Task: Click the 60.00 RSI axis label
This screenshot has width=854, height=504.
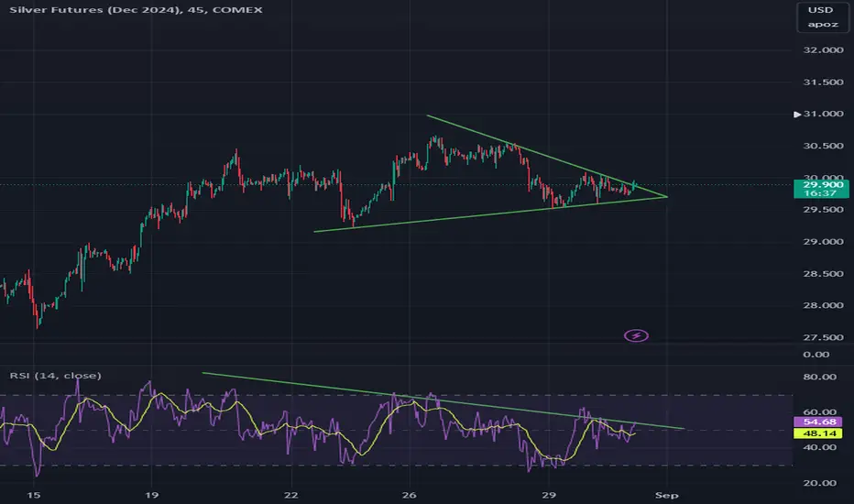Action: (820, 412)
